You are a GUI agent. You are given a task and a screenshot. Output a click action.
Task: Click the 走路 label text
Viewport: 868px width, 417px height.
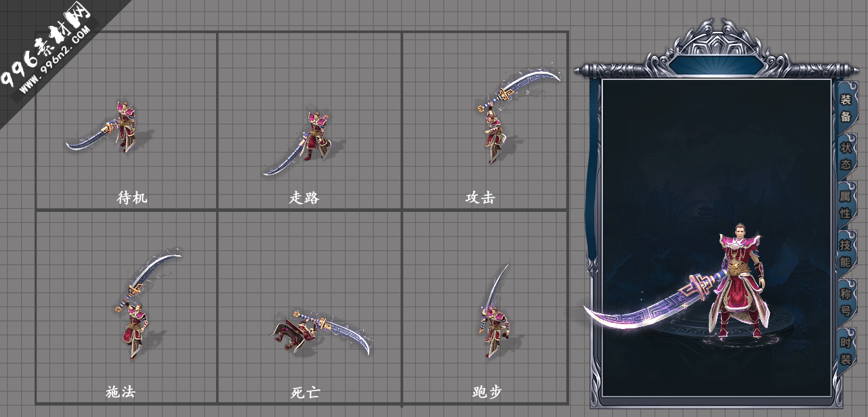coord(304,198)
